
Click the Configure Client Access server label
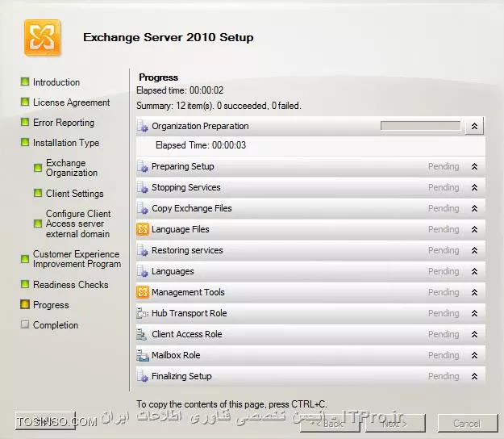point(78,224)
